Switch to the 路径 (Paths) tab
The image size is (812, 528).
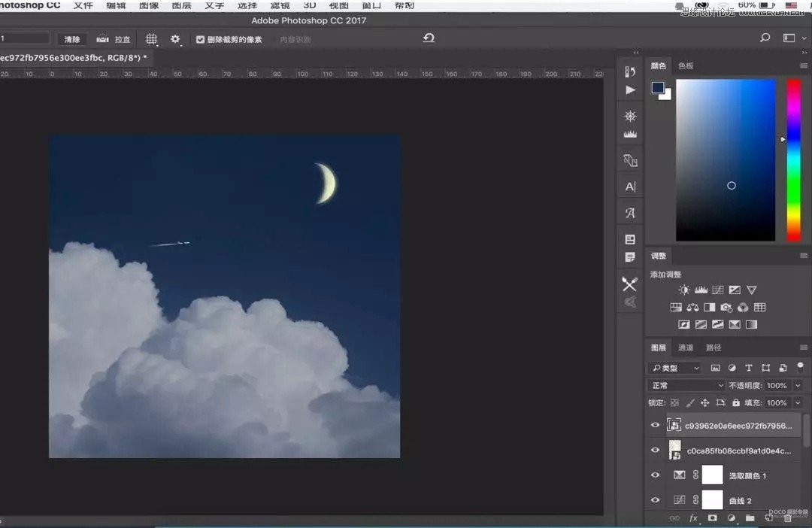tap(714, 347)
